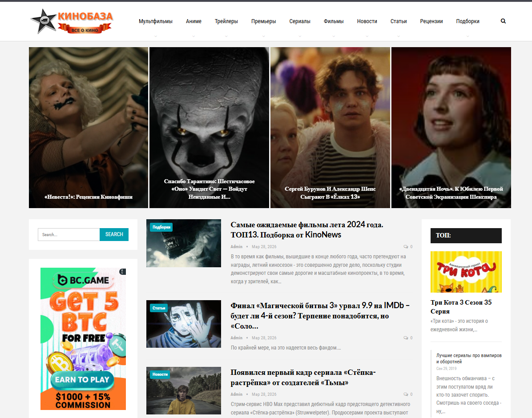Click the Подборки category badge on thumbnail

161,227
